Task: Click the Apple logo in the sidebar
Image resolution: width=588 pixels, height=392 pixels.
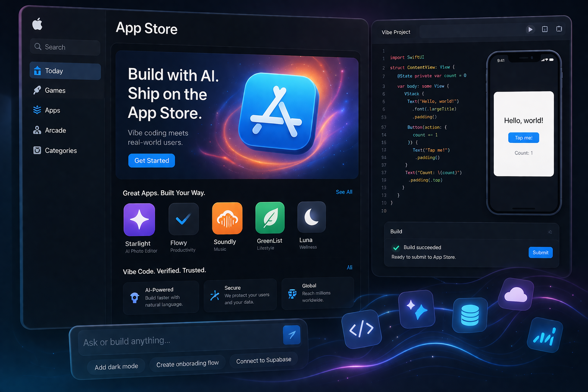Action: [x=37, y=24]
